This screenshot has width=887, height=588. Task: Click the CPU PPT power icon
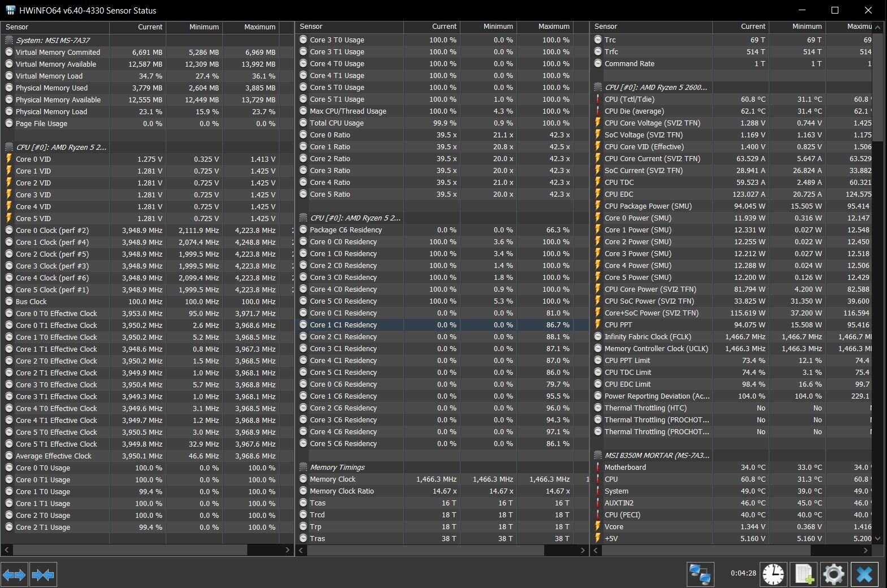point(598,325)
